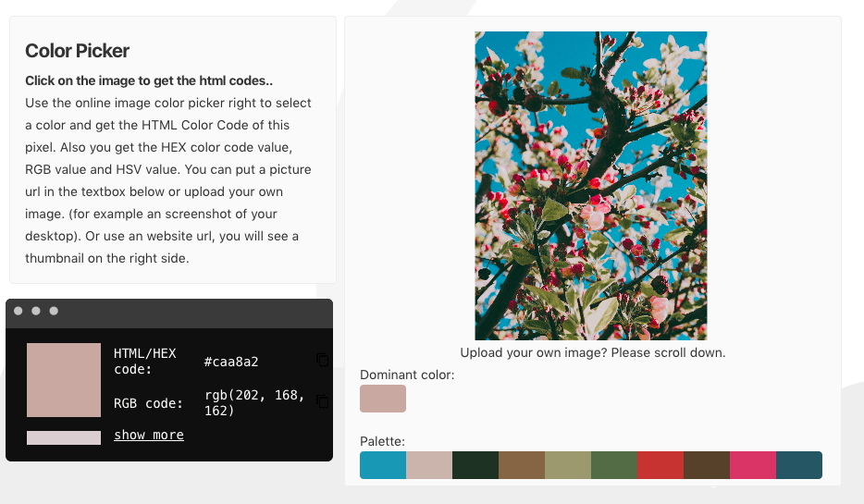The width and height of the screenshot is (864, 504).
Task: Click the 'Palette:' label
Action: 382,441
